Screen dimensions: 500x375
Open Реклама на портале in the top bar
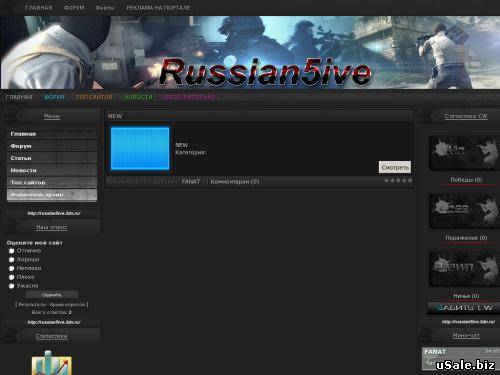(158, 8)
